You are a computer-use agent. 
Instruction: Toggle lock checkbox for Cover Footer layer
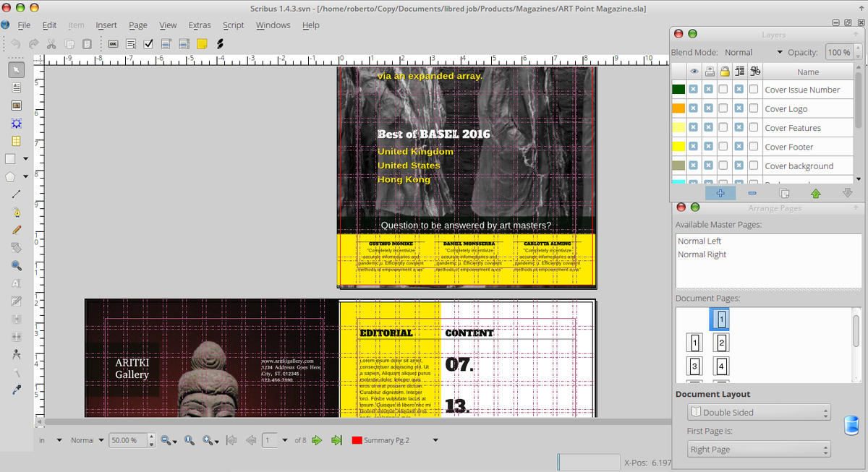tap(723, 147)
